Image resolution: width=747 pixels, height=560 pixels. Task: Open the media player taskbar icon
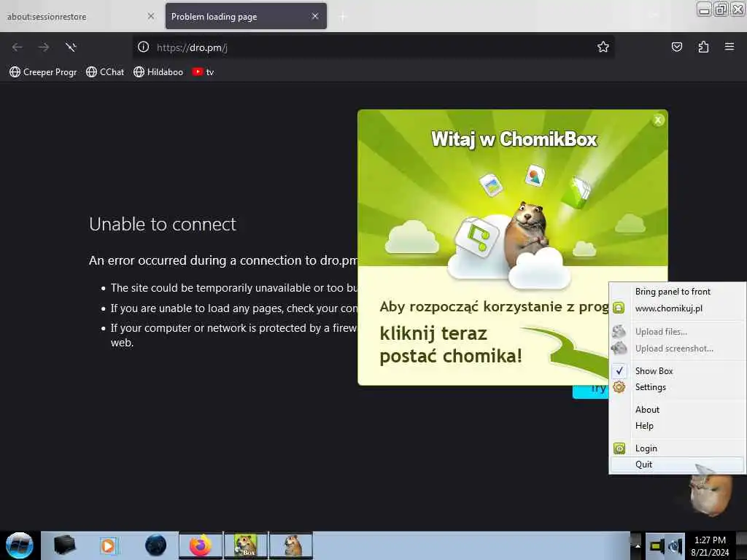coord(109,545)
